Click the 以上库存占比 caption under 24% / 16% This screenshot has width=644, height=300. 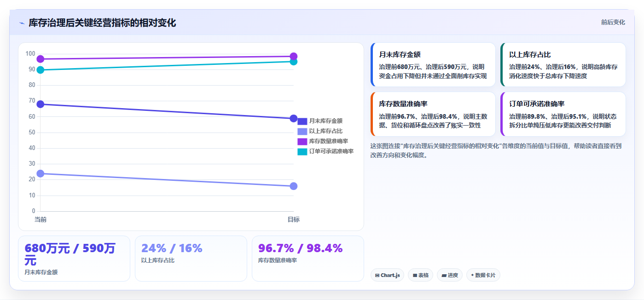coord(158,260)
